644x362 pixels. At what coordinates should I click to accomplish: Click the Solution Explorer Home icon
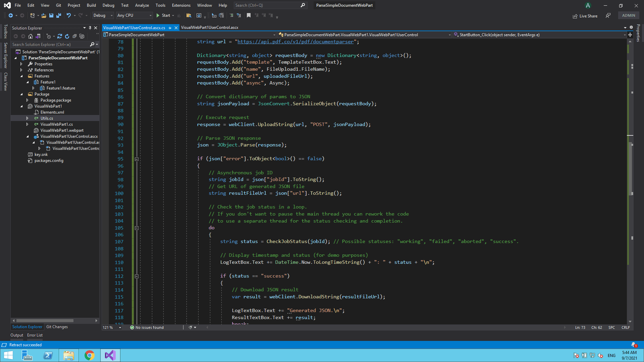pos(31,36)
